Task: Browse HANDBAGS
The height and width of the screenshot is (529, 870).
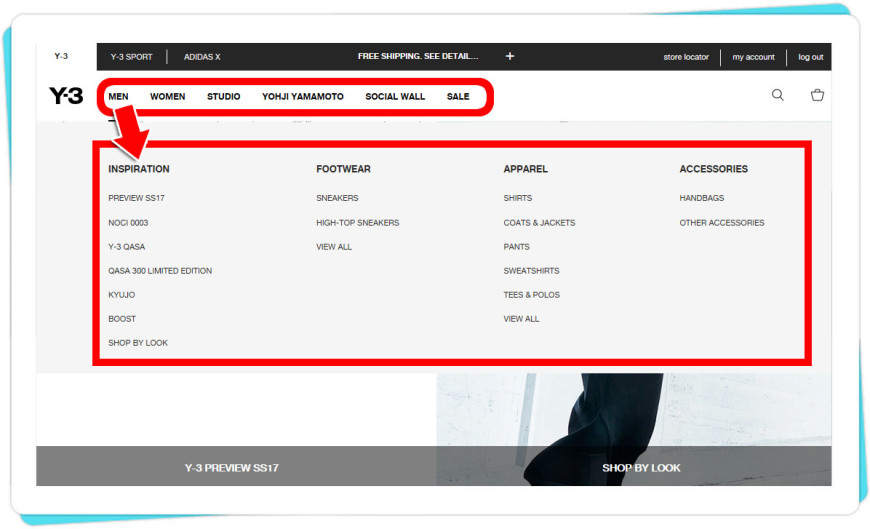Action: click(x=702, y=198)
